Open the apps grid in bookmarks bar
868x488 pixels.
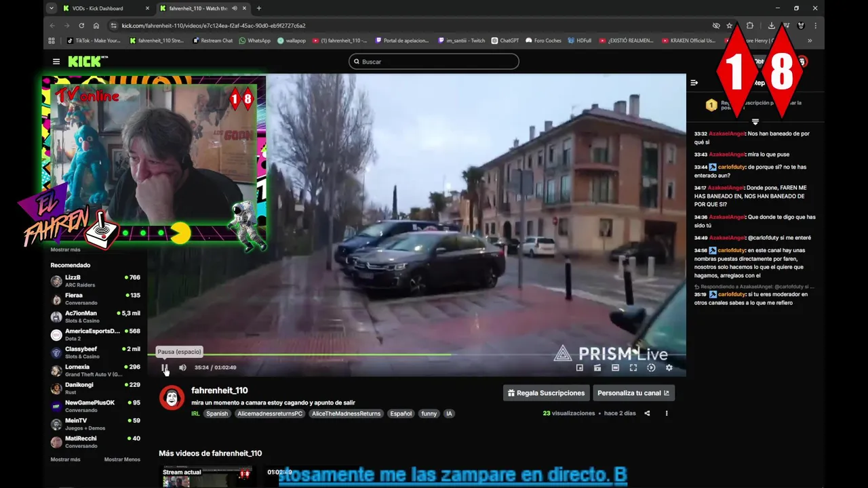(x=52, y=41)
